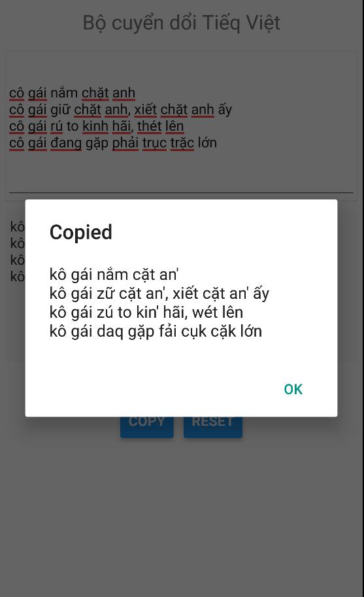364x597 pixels.
Task: Click the underlined word "xiết" in input
Action: (x=145, y=110)
